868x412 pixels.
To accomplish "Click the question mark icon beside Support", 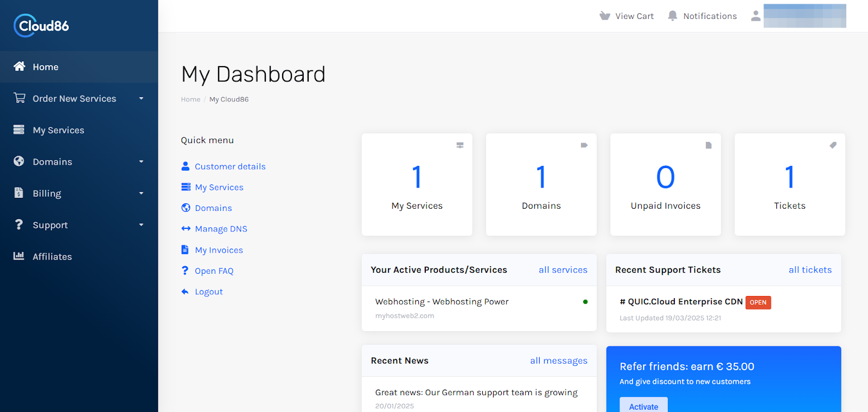I will [x=19, y=224].
